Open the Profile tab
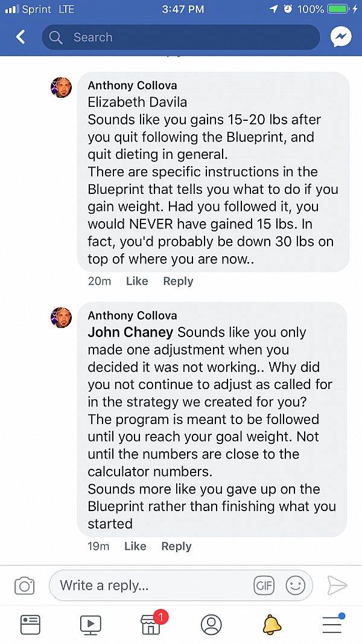362x644 pixels. coord(211,625)
